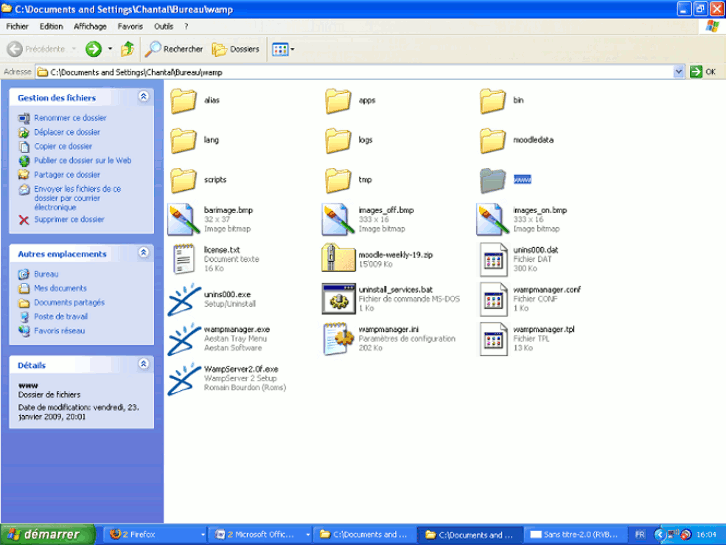Select the lang folder icon
This screenshot has width=726, height=545.
[183, 140]
